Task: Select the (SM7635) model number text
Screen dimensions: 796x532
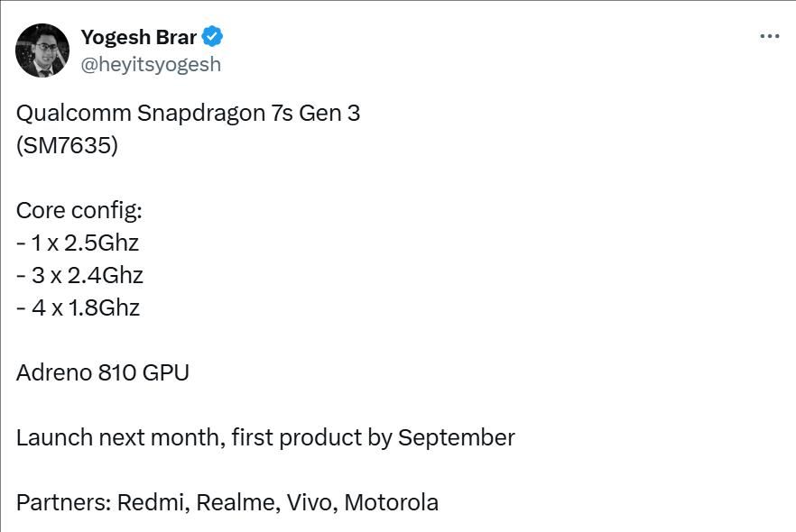Action: (x=67, y=145)
